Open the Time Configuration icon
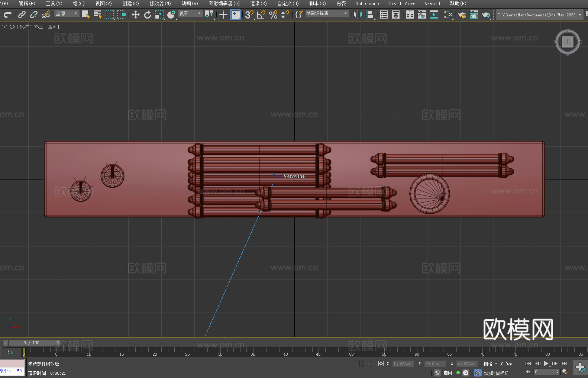This screenshot has height=378, width=588. coord(565,372)
